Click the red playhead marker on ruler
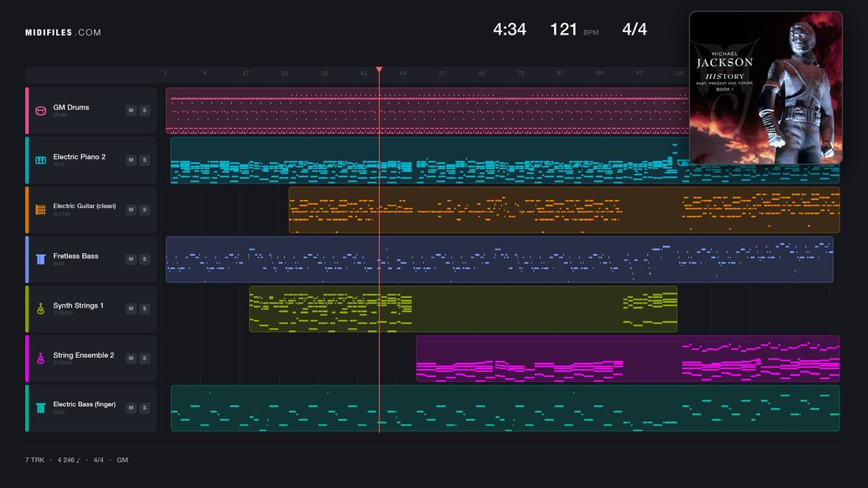The width and height of the screenshot is (868, 488). click(380, 69)
